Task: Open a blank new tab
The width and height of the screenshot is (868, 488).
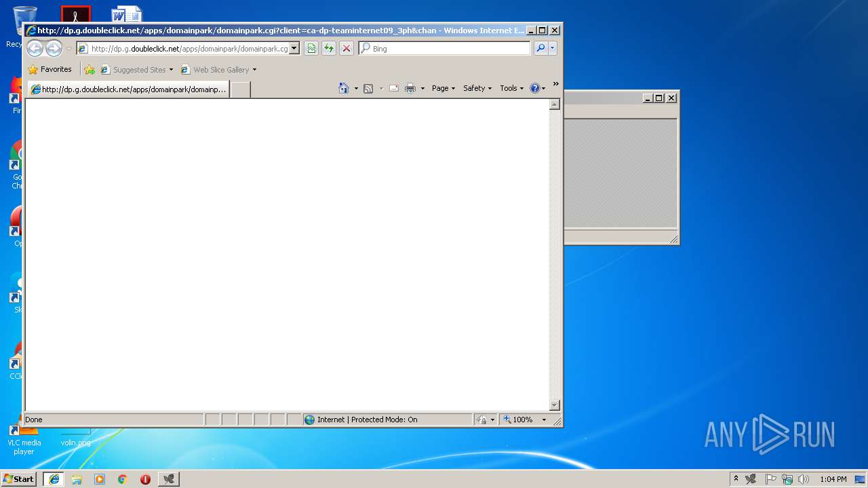Action: (x=240, y=89)
